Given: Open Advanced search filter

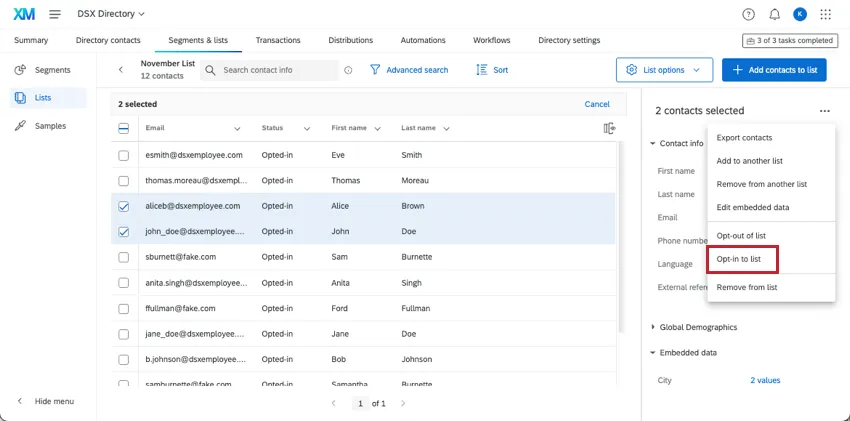Looking at the screenshot, I should (409, 70).
